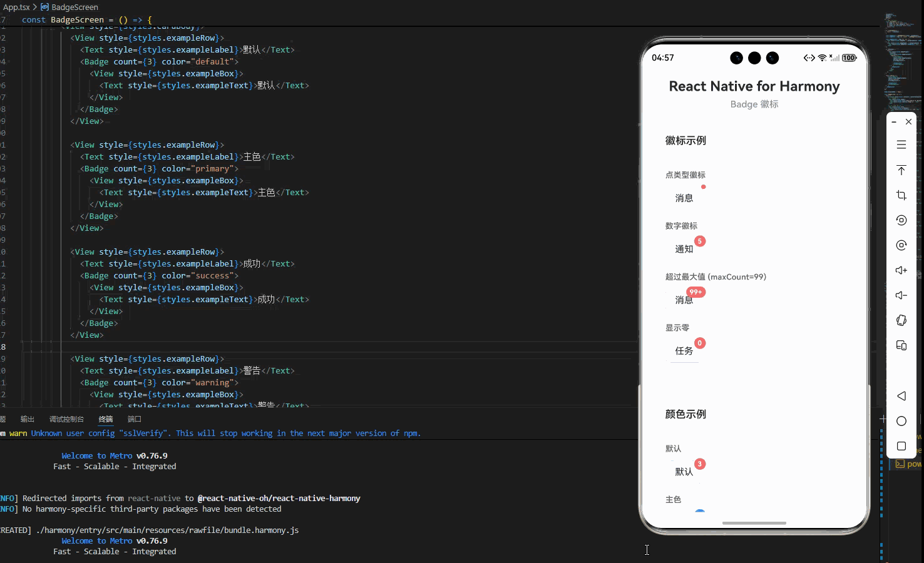The image size is (924, 563).
Task: Click color="primary" in the code
Action: 197,169
